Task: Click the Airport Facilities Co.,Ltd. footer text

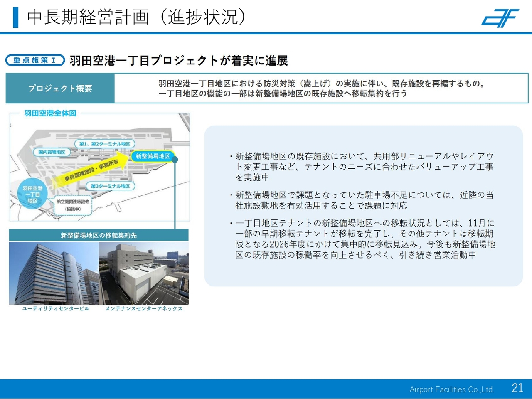Action: pyautogui.click(x=452, y=389)
